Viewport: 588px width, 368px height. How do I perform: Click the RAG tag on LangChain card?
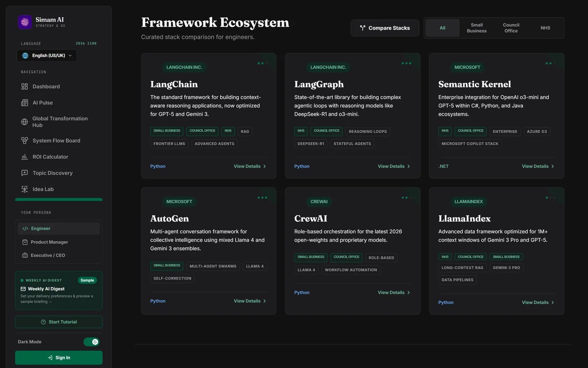pos(245,132)
